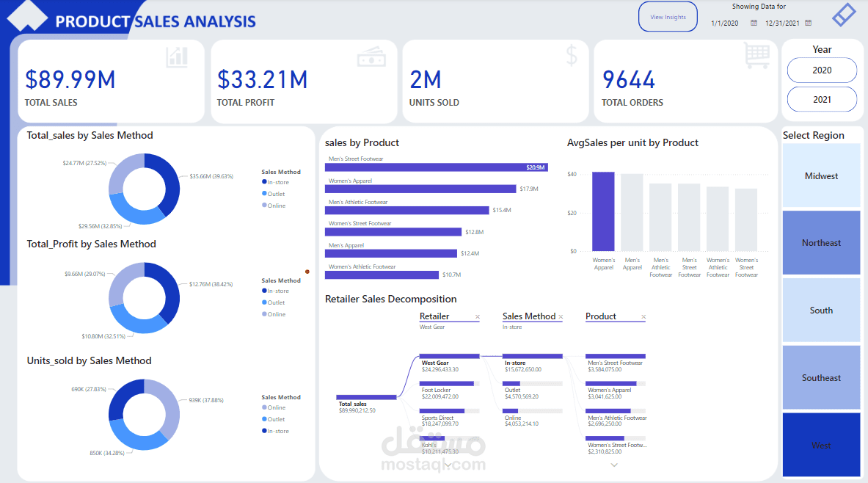
Task: Click the diamond logo icon at top right
Action: click(844, 15)
